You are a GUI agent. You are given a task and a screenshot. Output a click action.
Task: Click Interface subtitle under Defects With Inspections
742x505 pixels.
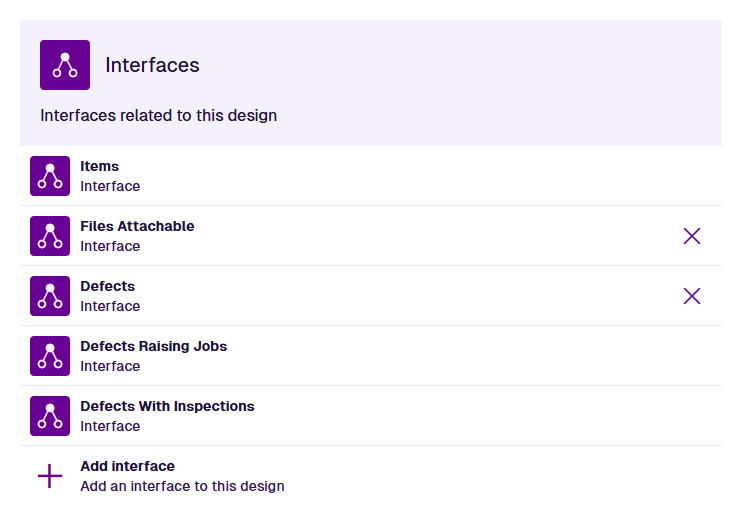tap(110, 427)
